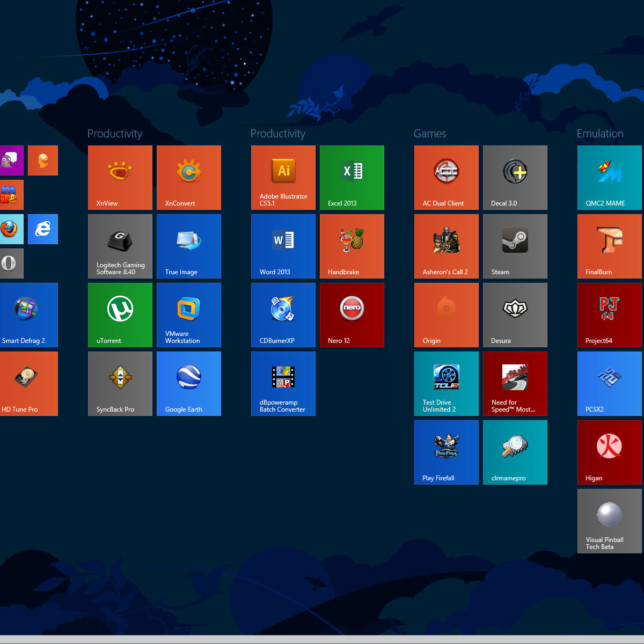Launch the True Image tile
644x644 pixels.
(x=189, y=246)
